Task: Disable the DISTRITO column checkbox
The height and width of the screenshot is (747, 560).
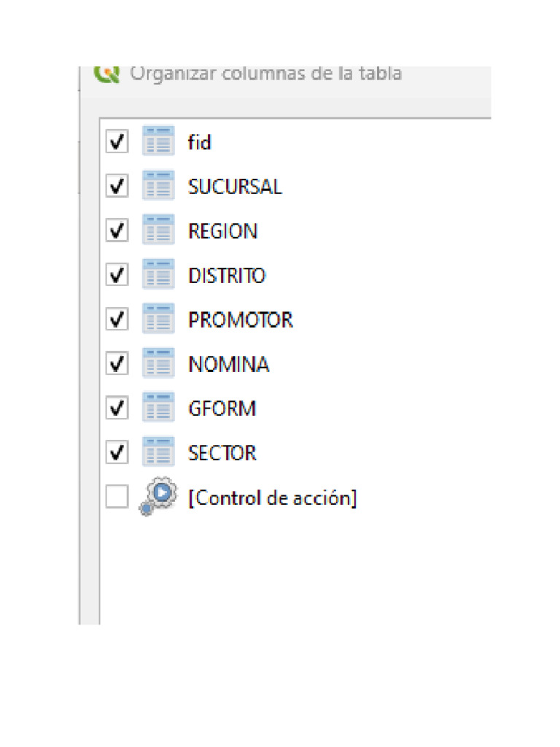Action: tap(117, 275)
